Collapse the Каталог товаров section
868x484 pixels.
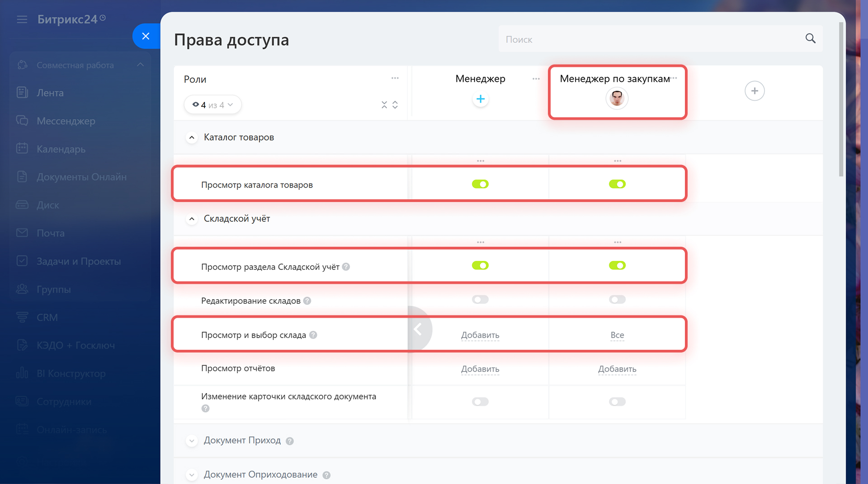coord(192,137)
